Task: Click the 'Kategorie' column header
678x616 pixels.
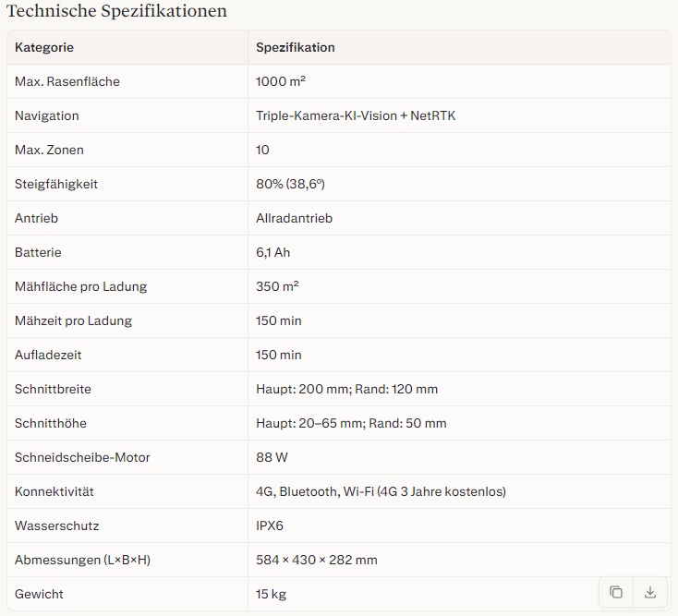Action: coord(44,47)
